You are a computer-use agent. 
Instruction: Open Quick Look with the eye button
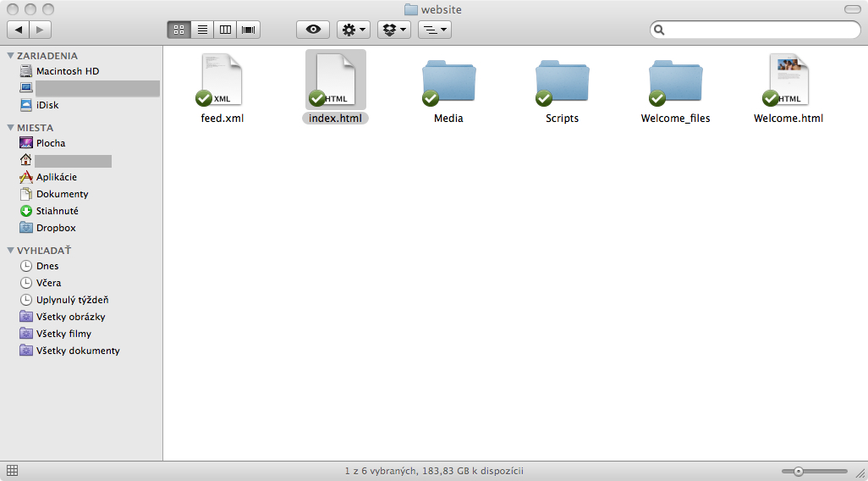click(313, 30)
